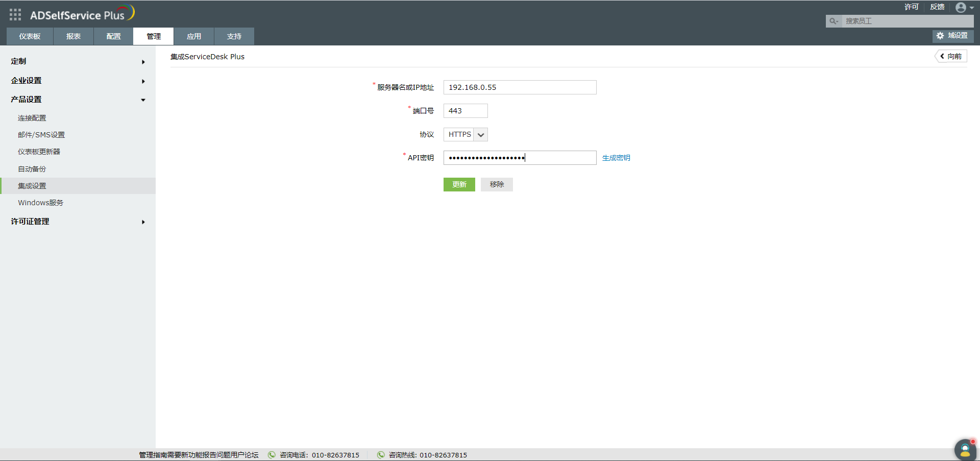Open the user account icon menu
The width and height of the screenshot is (980, 461).
pyautogui.click(x=962, y=7)
